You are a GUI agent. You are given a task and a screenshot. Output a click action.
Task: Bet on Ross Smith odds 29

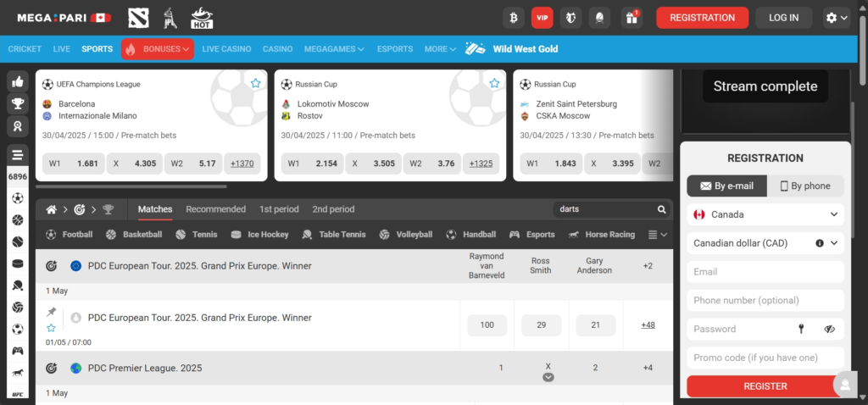coord(542,325)
